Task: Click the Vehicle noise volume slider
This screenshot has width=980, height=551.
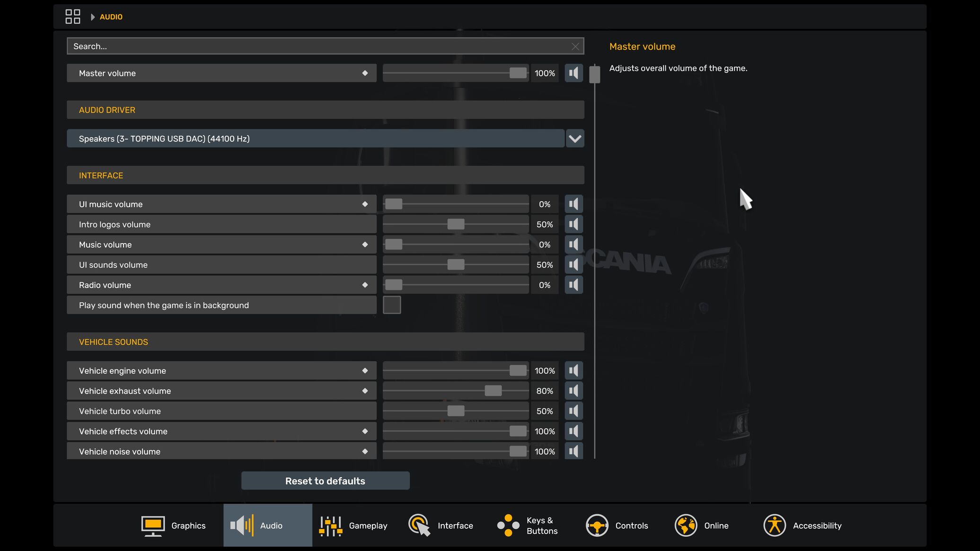Action: pyautogui.click(x=456, y=451)
